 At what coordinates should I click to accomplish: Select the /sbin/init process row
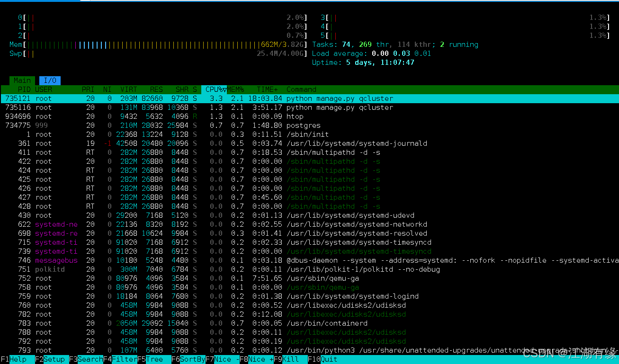[309, 134]
